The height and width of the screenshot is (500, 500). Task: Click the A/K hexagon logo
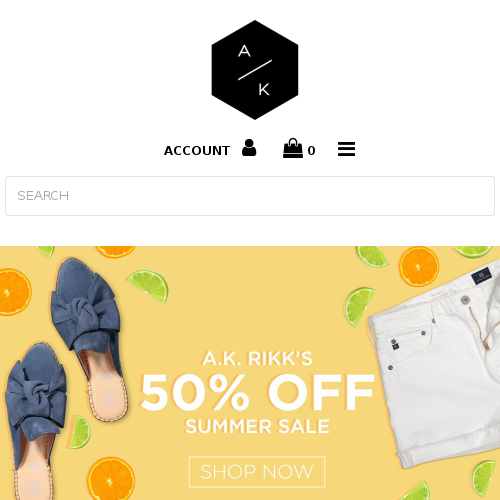pos(255,70)
